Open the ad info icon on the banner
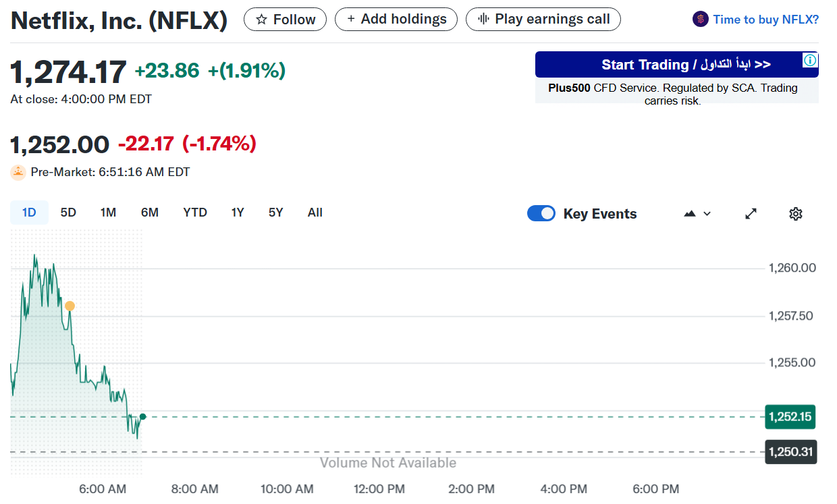 click(x=810, y=60)
